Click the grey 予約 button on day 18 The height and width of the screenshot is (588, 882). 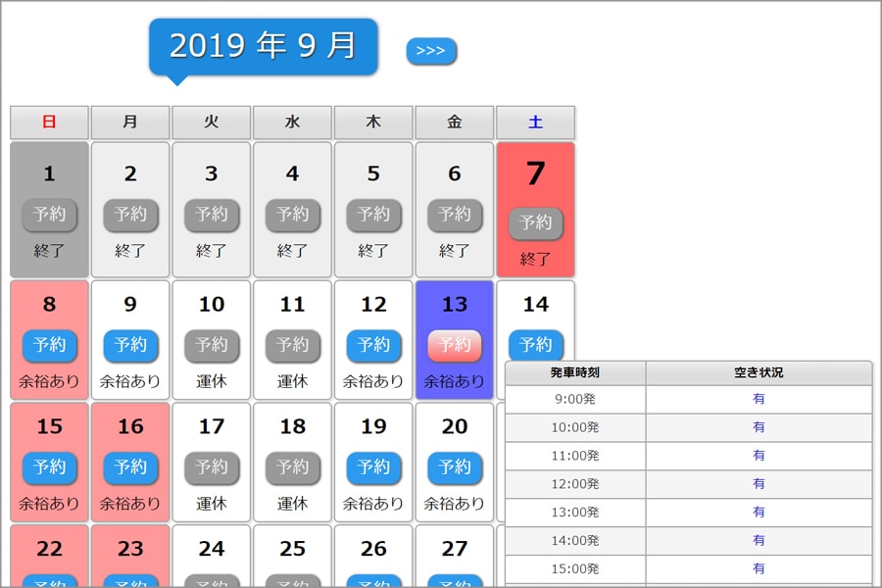coord(292,467)
